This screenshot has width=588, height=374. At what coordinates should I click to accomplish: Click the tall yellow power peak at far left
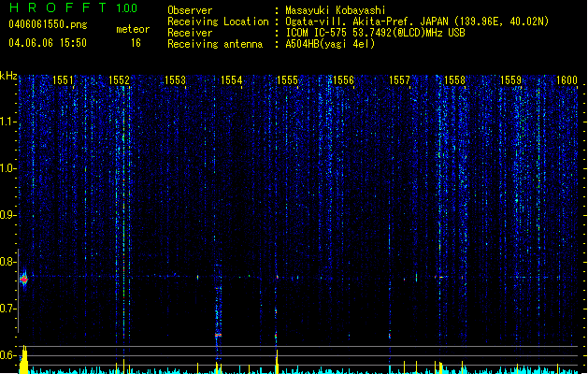pos(24,359)
